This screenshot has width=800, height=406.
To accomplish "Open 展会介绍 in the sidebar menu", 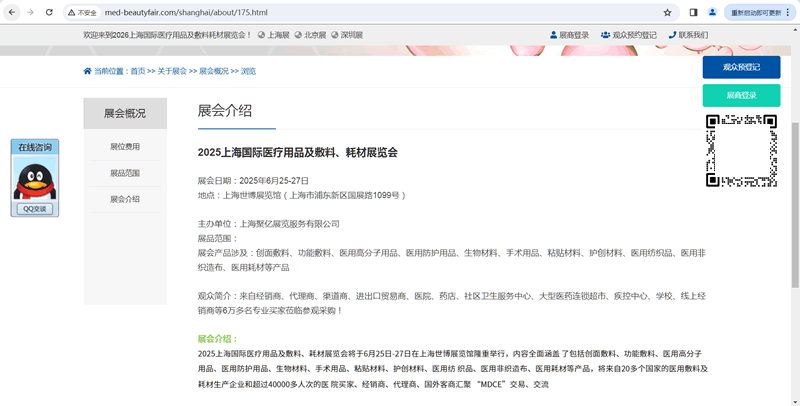I will [125, 199].
